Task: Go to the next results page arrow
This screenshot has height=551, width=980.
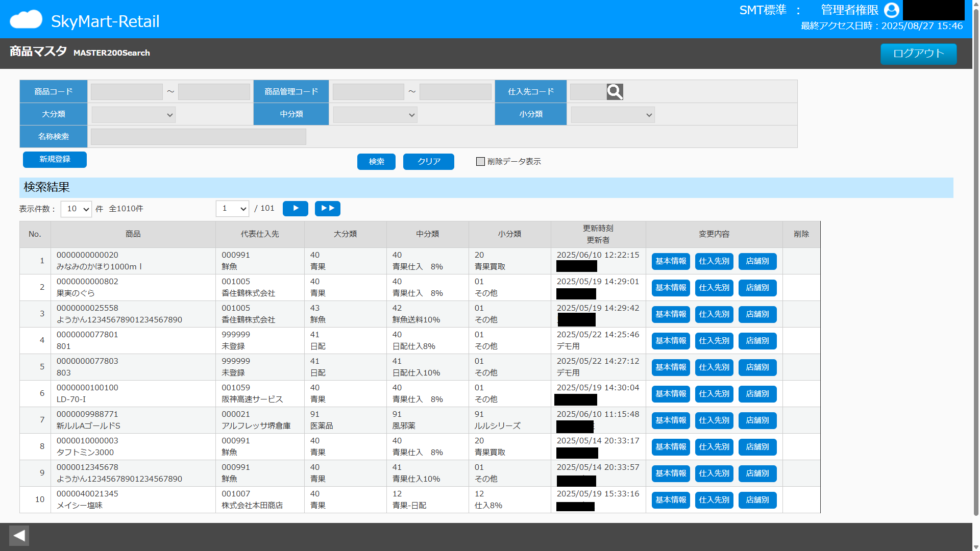Action: pyautogui.click(x=295, y=208)
